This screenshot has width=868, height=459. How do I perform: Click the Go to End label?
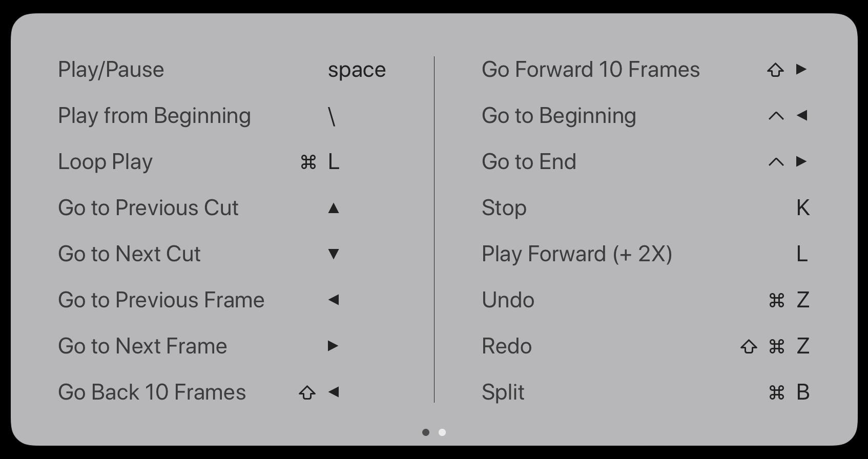click(x=529, y=162)
